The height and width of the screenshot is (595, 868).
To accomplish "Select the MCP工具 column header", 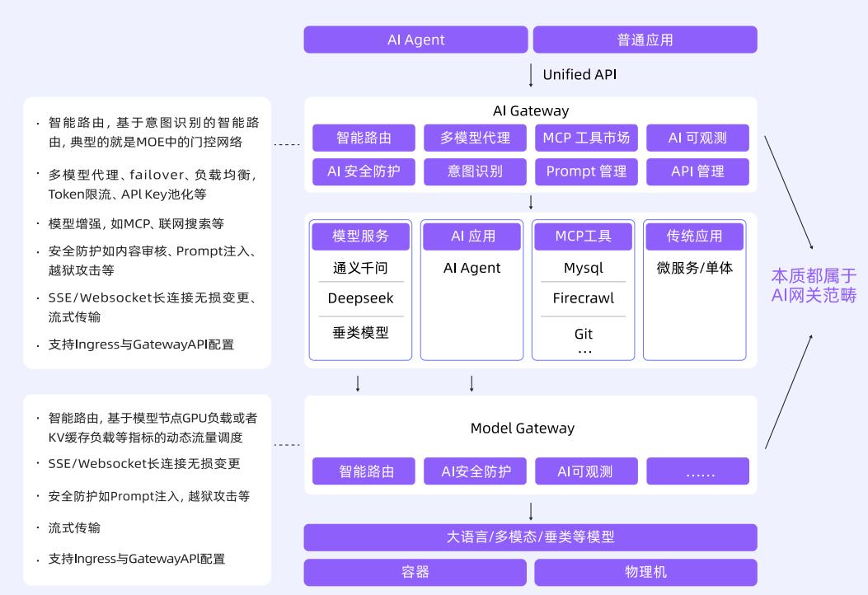I will pyautogui.click(x=584, y=236).
